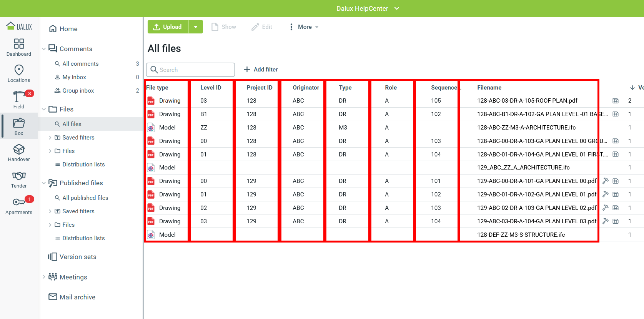
Task: Expand Saved filters under Published files
Action: [x=50, y=211]
